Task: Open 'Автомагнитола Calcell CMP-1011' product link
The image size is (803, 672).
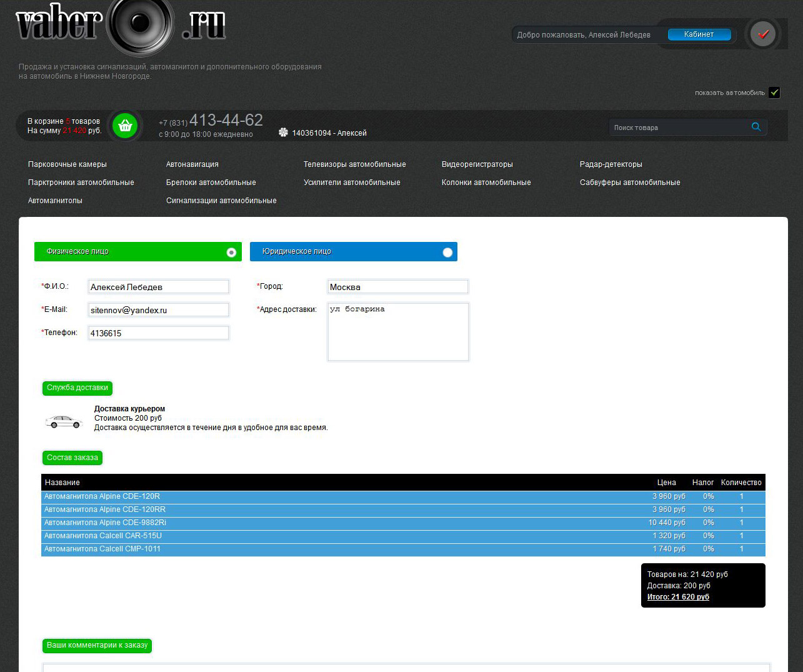Action: 102,549
